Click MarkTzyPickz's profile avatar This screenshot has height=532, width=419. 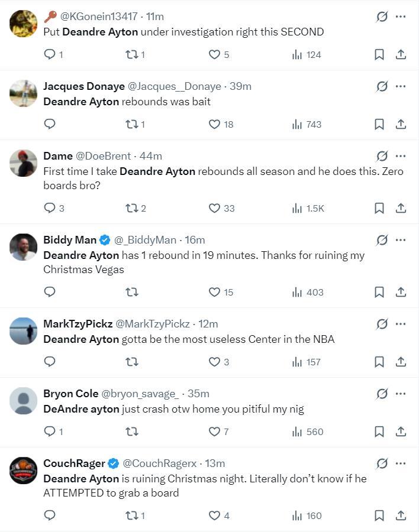tap(24, 331)
